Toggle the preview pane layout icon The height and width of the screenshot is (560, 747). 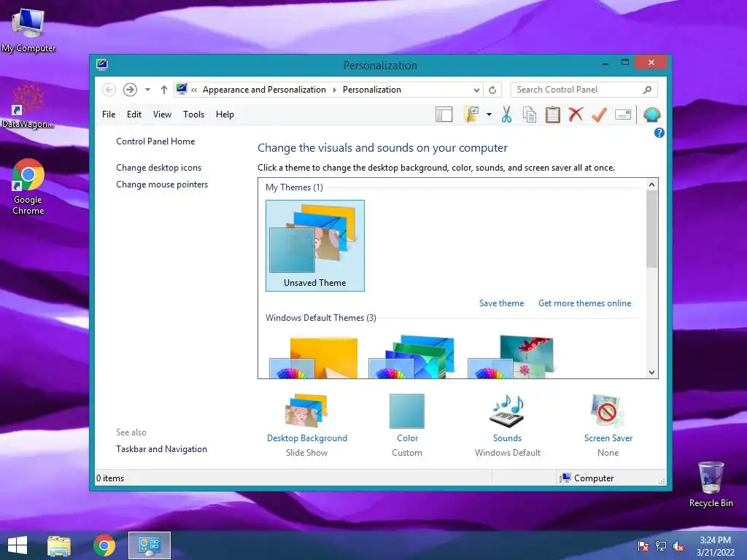click(x=444, y=114)
